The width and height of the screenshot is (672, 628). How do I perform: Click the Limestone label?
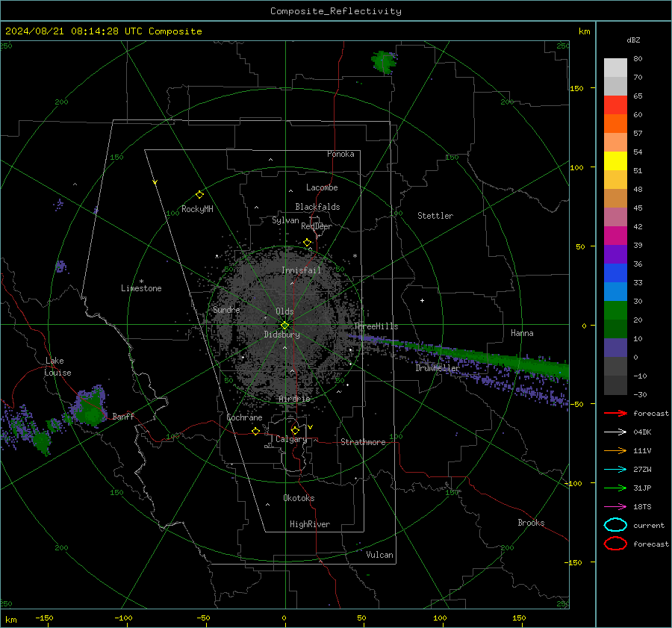141,288
